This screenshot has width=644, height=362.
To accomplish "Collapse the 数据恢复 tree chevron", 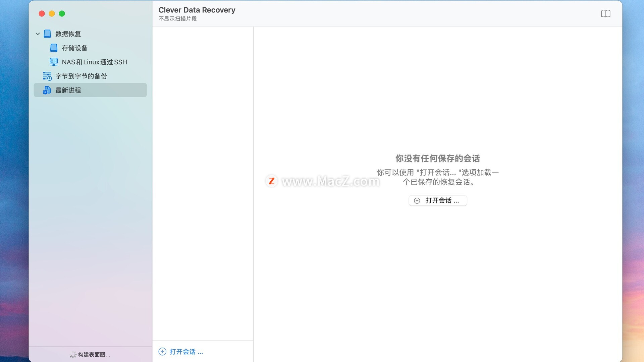I will [38, 34].
